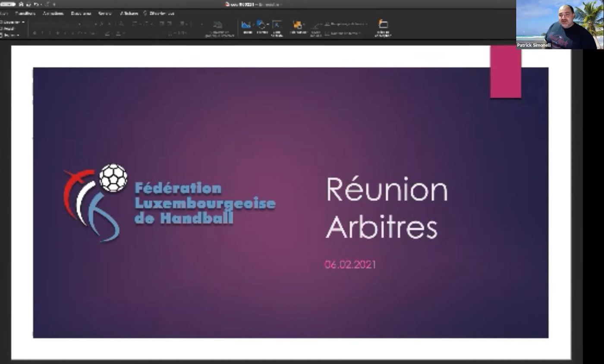Viewport: 604px width, 364px height.
Task: Open the Organiser arrange icon
Action: (298, 27)
